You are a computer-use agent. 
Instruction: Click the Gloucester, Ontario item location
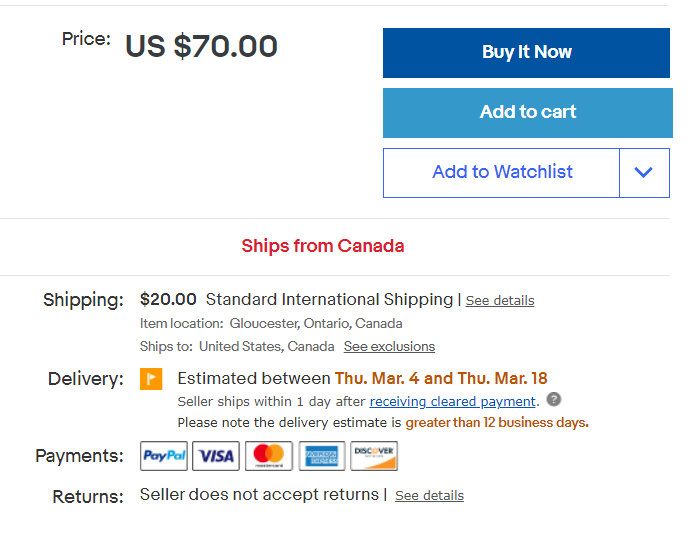[316, 323]
